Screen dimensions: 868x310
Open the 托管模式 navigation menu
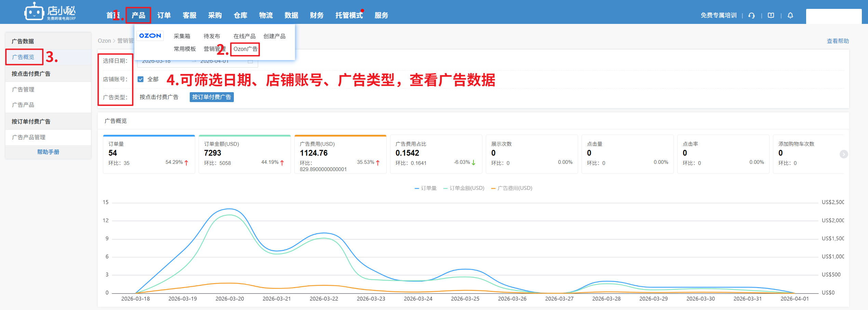coord(349,15)
